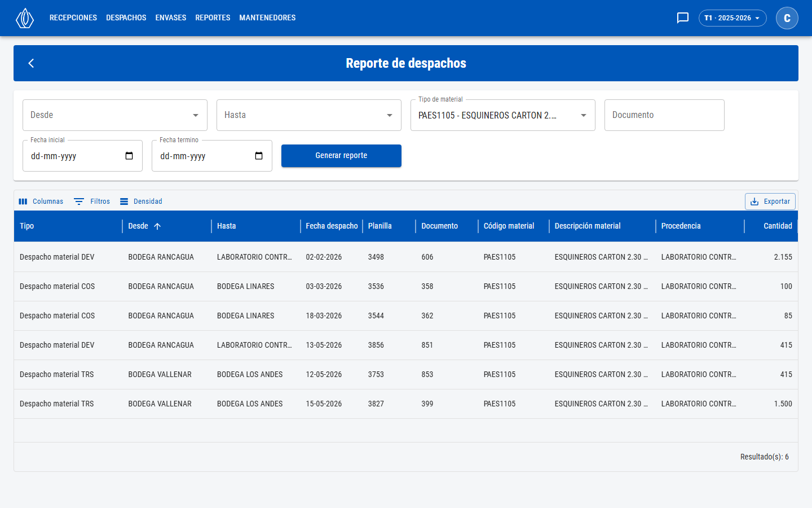Sort ascending arrow on Desde column
This screenshot has width=812, height=508.
click(x=157, y=226)
